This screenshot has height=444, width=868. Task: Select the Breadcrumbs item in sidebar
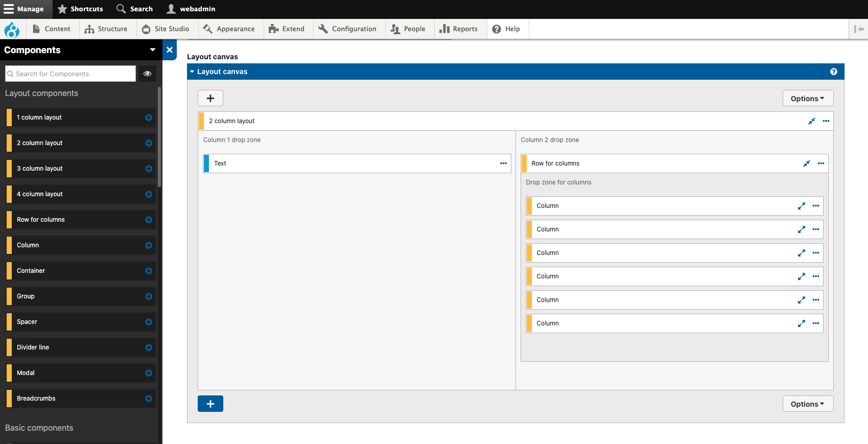pyautogui.click(x=81, y=399)
